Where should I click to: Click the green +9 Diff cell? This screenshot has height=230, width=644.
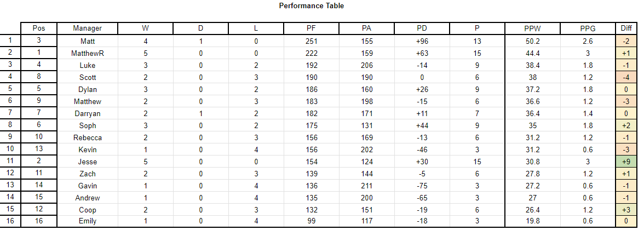626,162
